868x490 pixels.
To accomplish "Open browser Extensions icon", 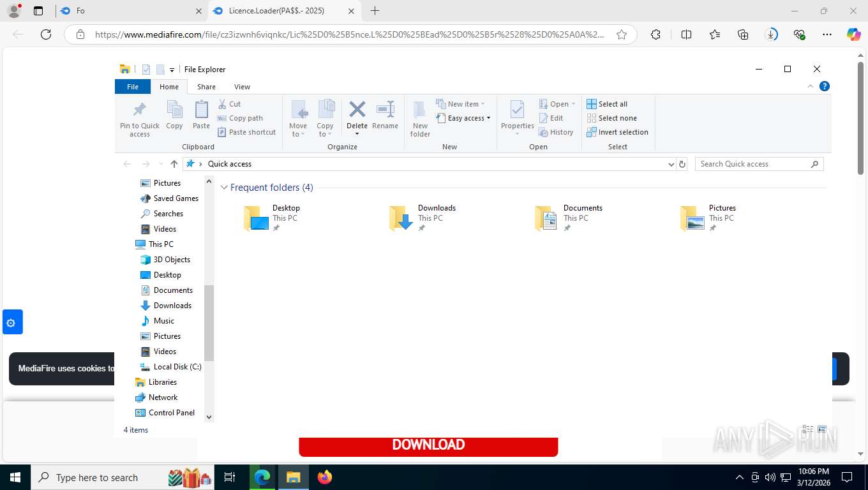I will coord(655,34).
